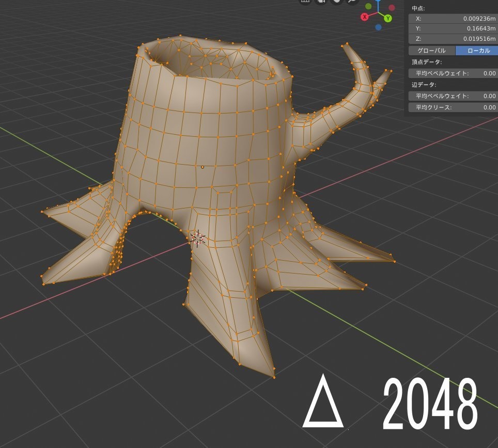Click the 中点: label text
The image size is (498, 448).
(418, 9)
